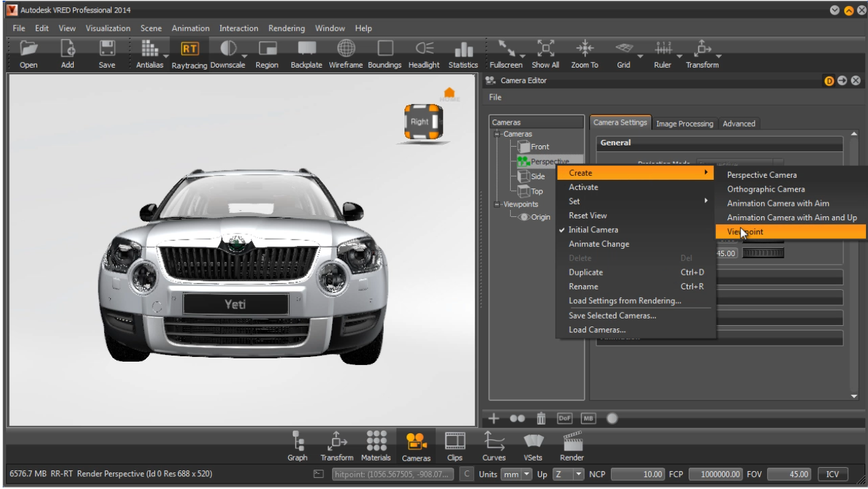
Task: Click the C button beside the hitpoint field
Action: click(466, 474)
